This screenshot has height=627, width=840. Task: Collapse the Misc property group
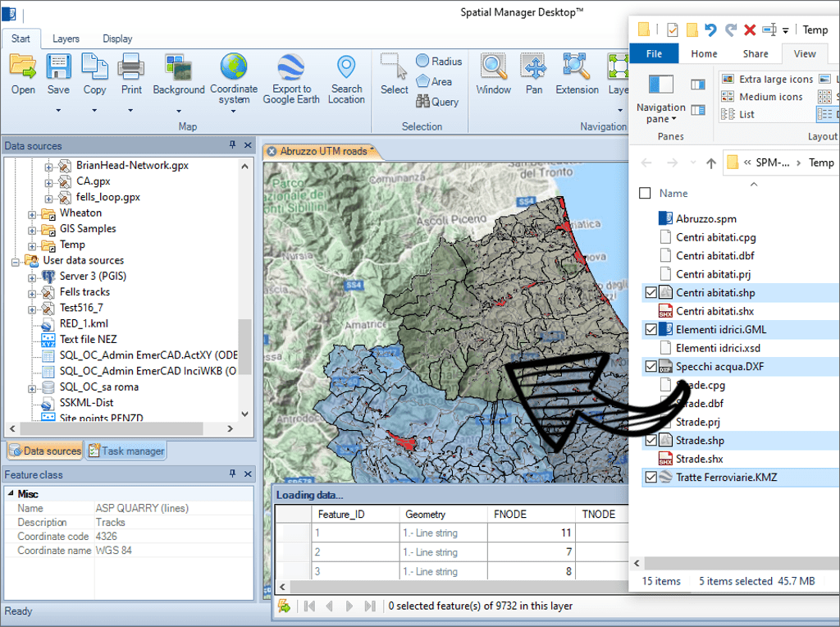[x=11, y=493]
